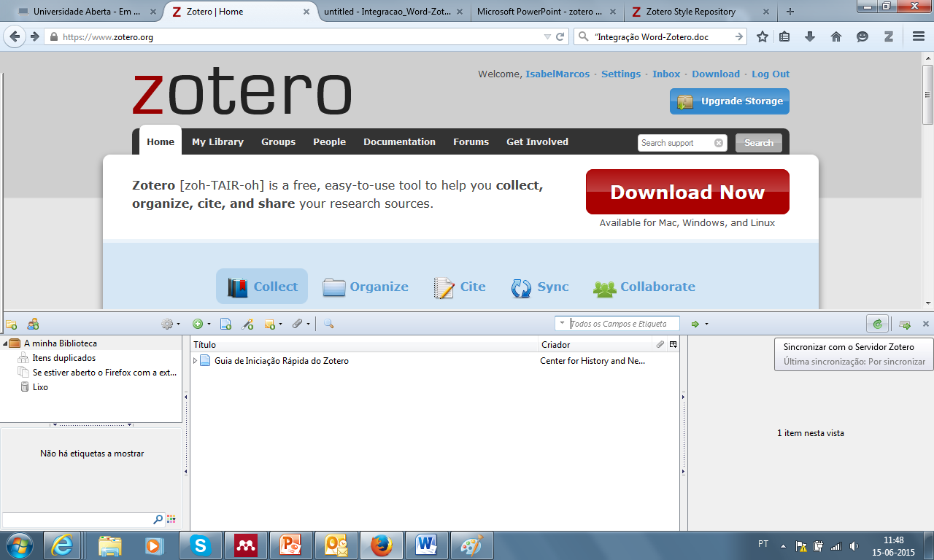Select the Sync feature tab

540,287
